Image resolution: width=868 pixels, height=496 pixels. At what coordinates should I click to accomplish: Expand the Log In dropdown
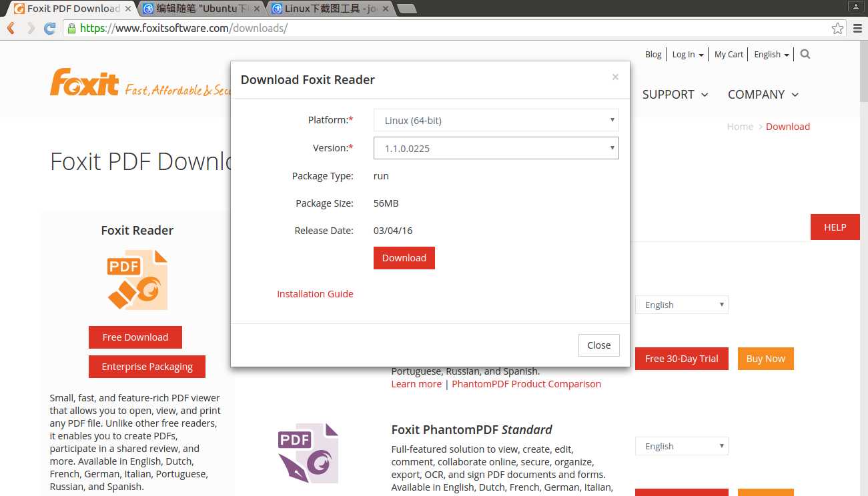(688, 55)
